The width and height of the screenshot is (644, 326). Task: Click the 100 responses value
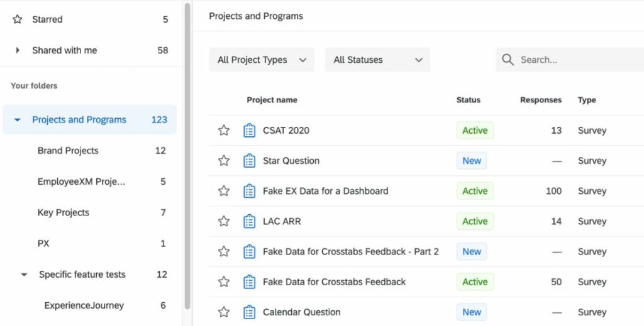pyautogui.click(x=553, y=191)
